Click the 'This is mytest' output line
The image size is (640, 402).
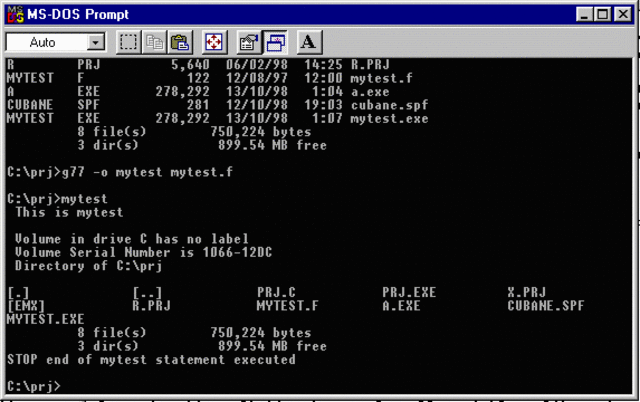pyautogui.click(x=69, y=212)
